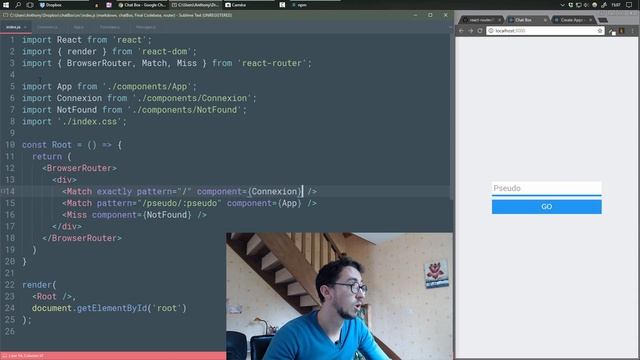Image resolution: width=640 pixels, height=360 pixels.
Task: Click './components/Connexion' import path
Action: [x=192, y=98]
